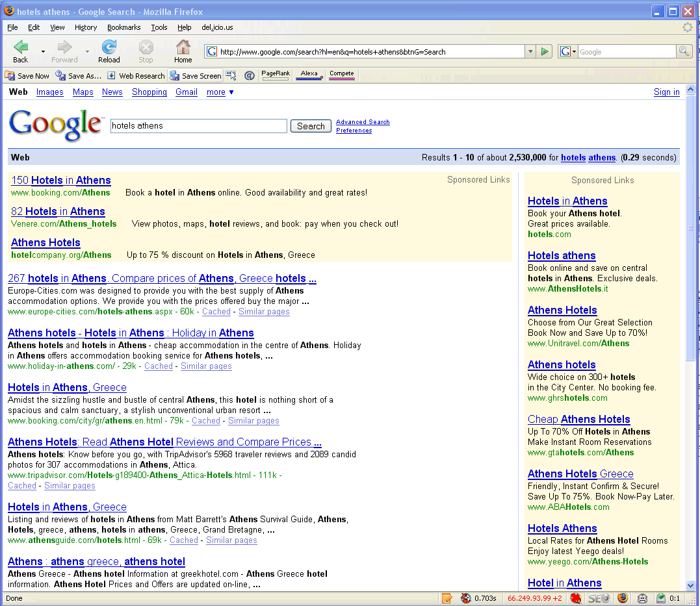Click the Google logo
The width and height of the screenshot is (700, 606).
pyautogui.click(x=55, y=125)
